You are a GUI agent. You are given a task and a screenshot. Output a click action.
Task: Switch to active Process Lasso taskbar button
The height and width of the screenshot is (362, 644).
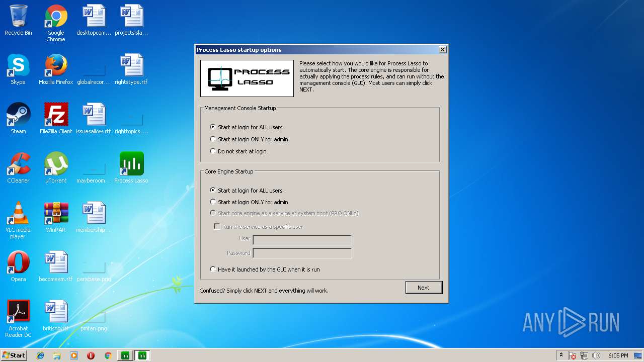(142, 355)
